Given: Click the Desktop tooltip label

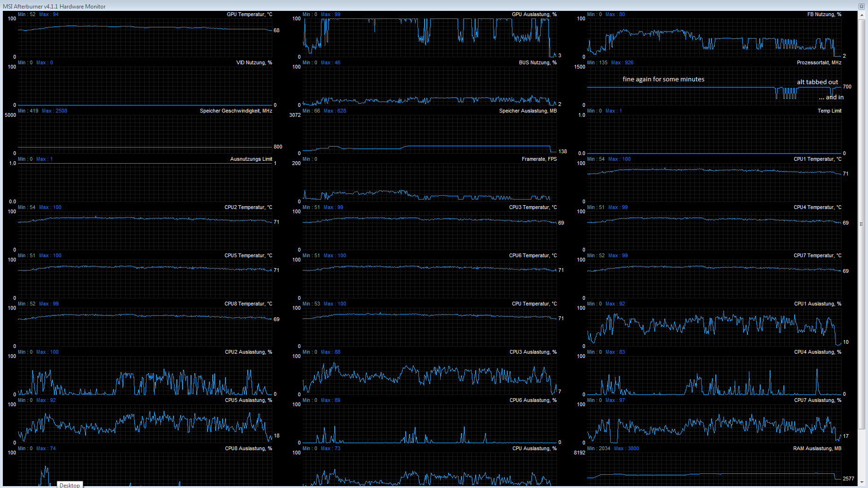Looking at the screenshot, I should (x=69, y=485).
